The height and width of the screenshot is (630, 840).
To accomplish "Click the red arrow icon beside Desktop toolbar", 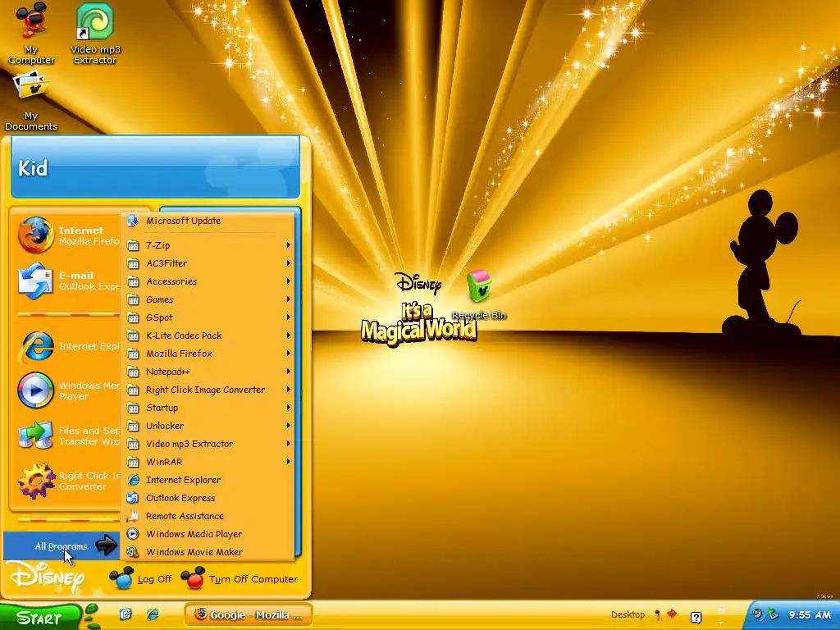I will coord(672,614).
